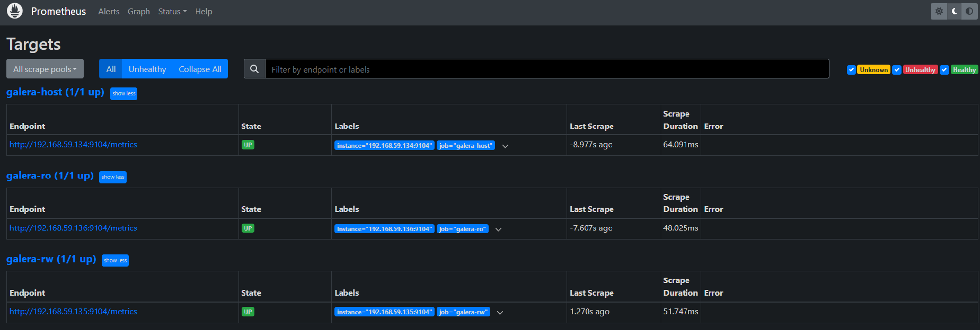Viewport: 980px width, 330px height.
Task: Click the instance="192.168.59.134:9104" label
Action: (384, 146)
